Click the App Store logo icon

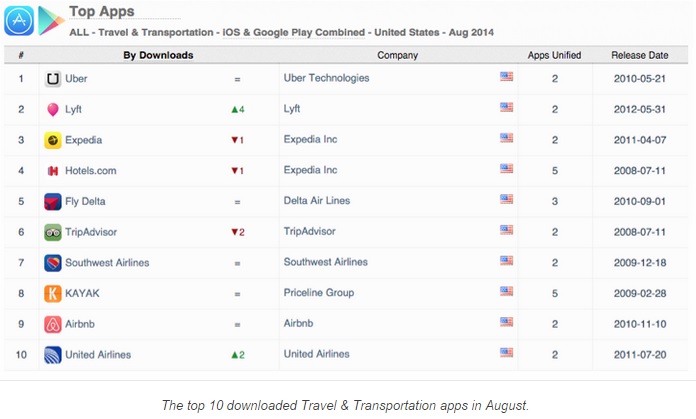click(x=19, y=19)
